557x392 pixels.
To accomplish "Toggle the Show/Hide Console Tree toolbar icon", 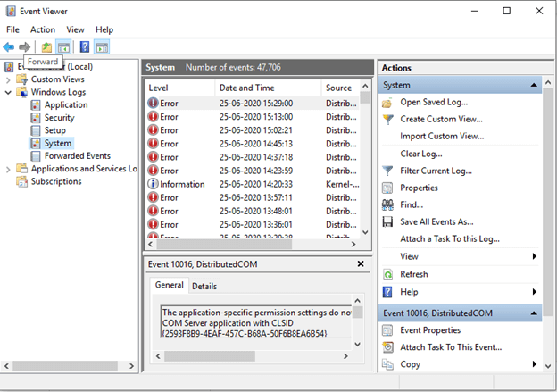I will [63, 47].
